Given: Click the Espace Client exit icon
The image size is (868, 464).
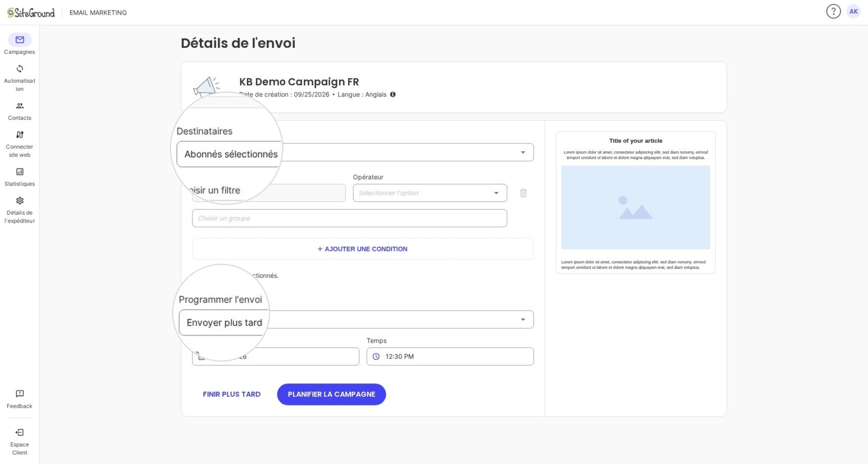Looking at the screenshot, I should (x=20, y=432).
